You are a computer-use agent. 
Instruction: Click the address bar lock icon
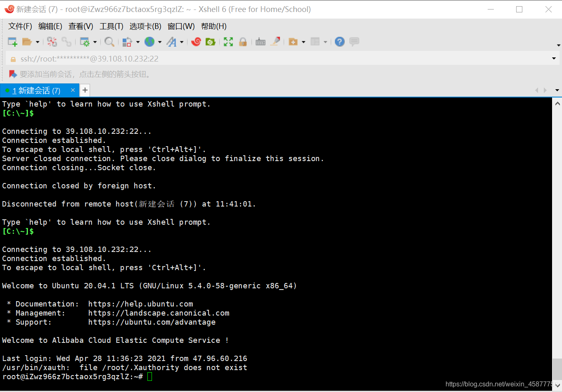click(x=13, y=59)
